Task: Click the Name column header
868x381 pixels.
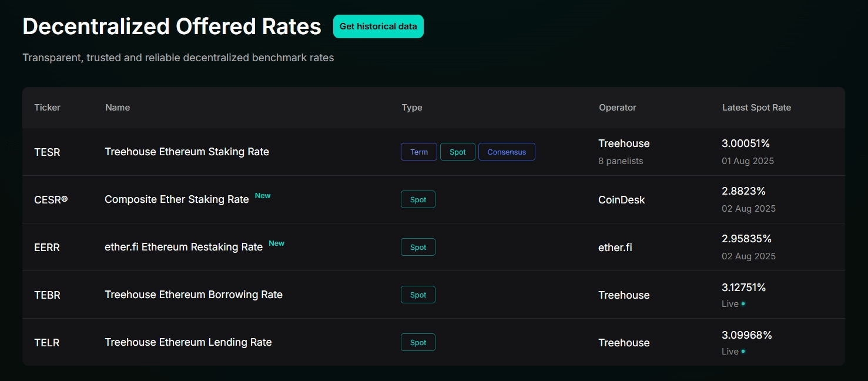Action: pyautogui.click(x=118, y=108)
